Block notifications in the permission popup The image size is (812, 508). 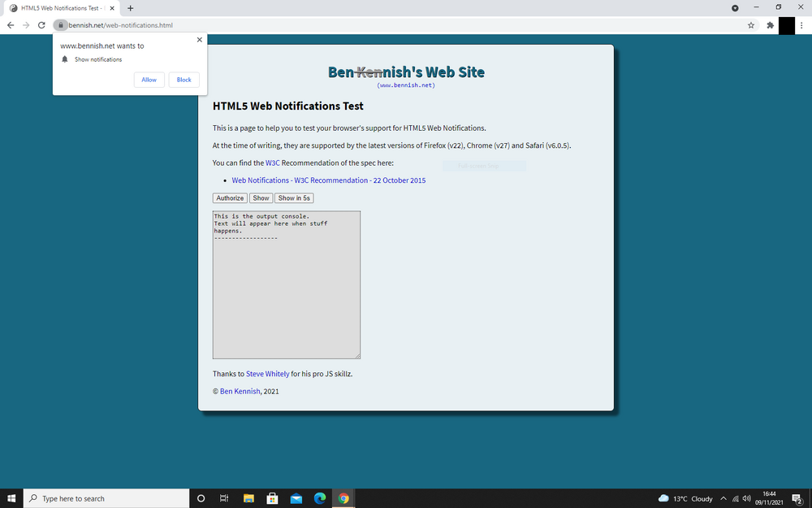184,80
